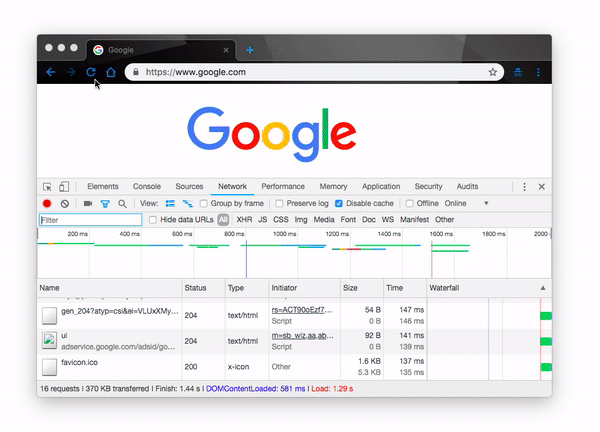This screenshot has height=432, width=600.
Task: Check the Offline checkbox
Action: point(409,204)
